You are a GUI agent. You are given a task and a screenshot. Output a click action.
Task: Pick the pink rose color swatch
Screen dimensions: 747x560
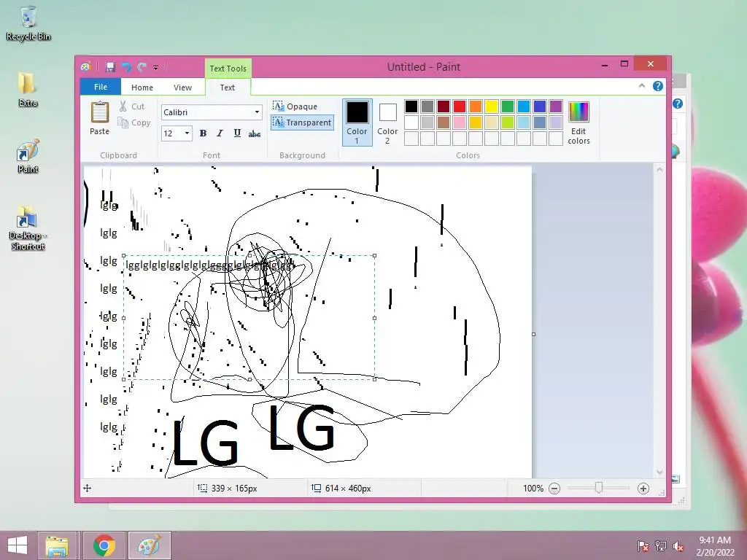460,122
